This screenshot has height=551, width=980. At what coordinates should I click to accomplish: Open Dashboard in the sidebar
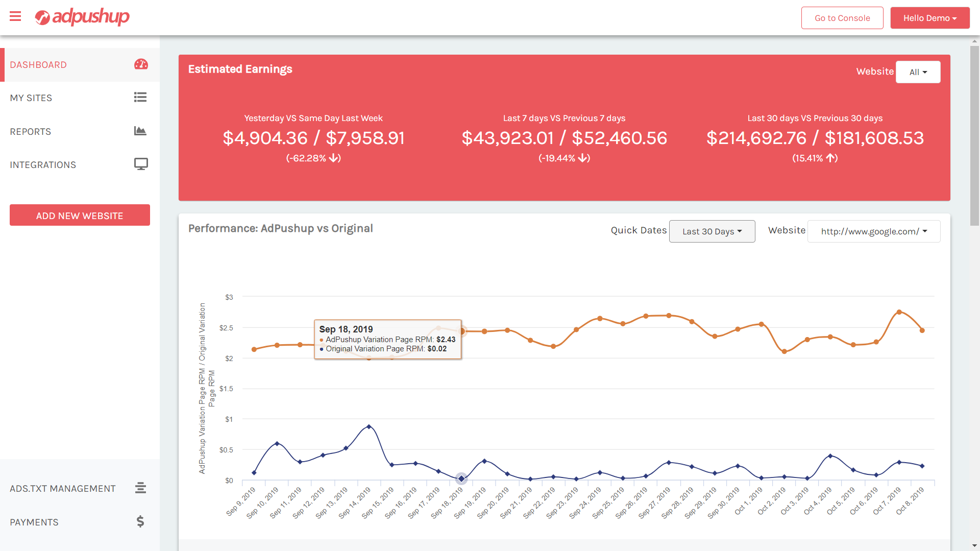[x=80, y=65]
